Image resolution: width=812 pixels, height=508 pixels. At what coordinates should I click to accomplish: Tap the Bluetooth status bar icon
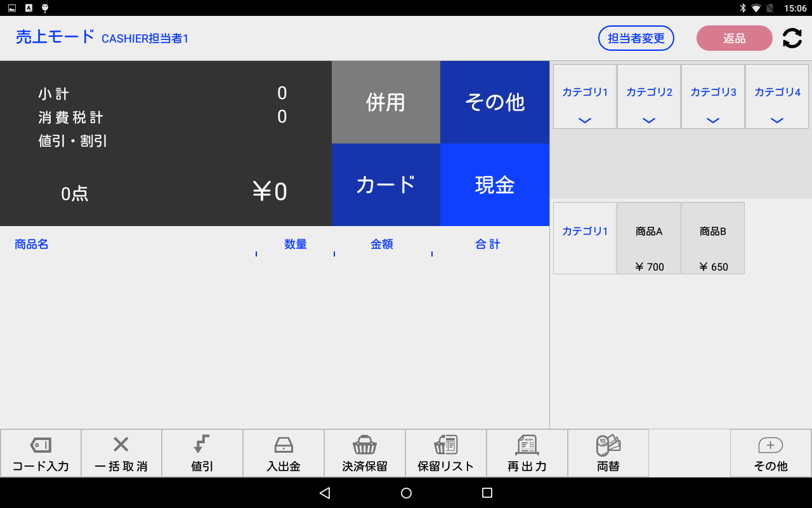click(x=742, y=8)
